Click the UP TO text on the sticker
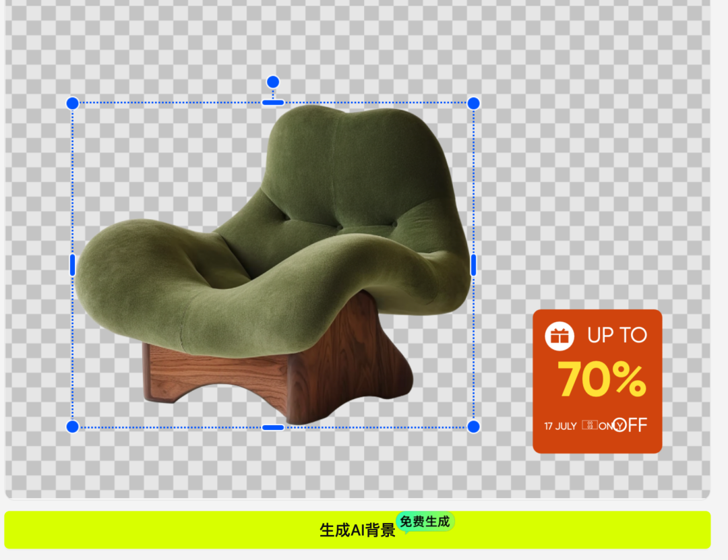The height and width of the screenshot is (560, 728). (615, 335)
